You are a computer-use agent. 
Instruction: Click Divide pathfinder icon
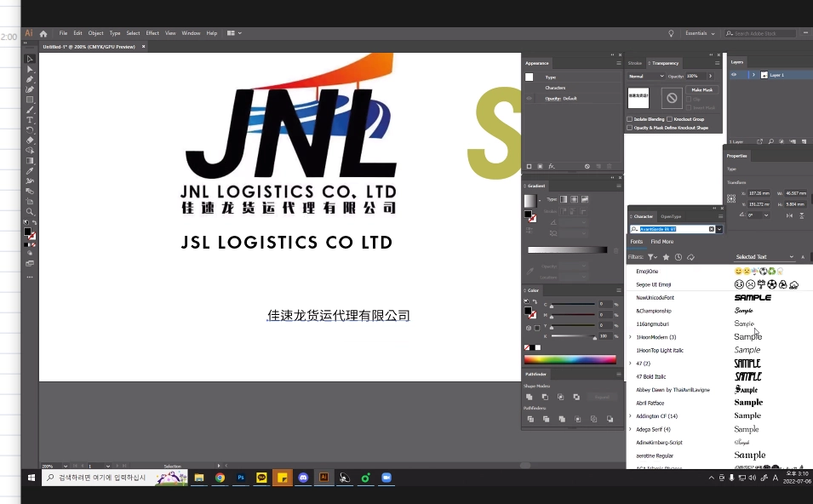click(x=530, y=419)
